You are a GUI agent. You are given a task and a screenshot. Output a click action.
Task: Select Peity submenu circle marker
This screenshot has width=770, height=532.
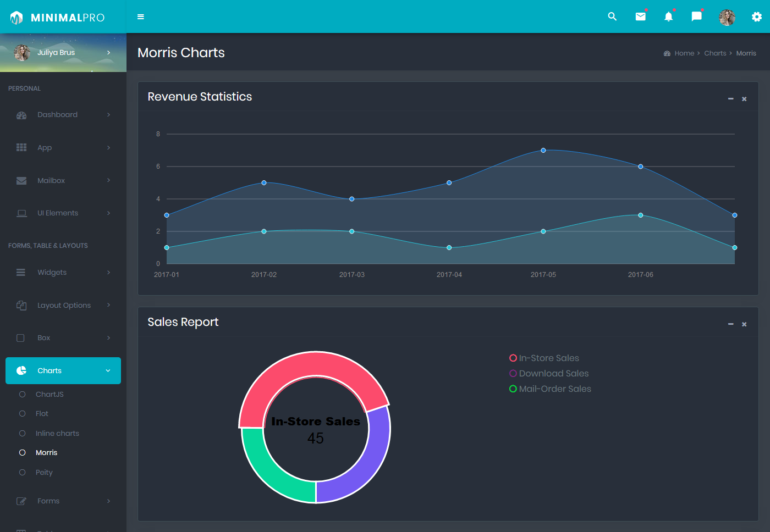click(x=23, y=472)
